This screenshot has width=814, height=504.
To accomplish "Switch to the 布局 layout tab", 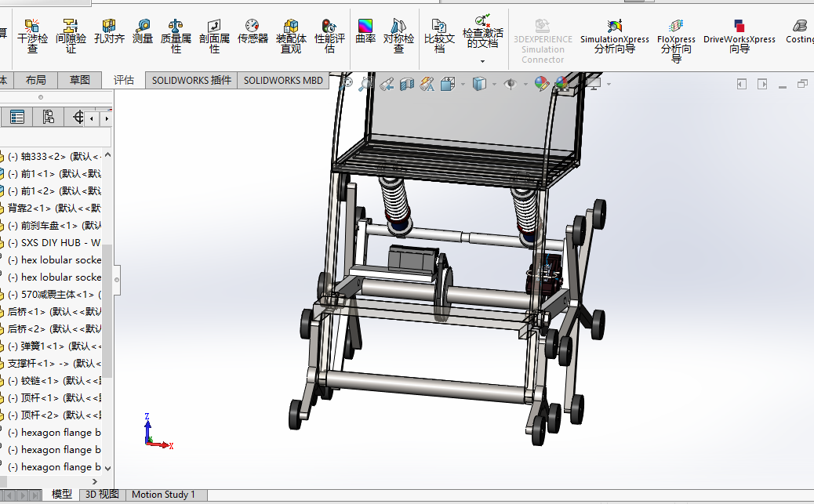I will pos(36,80).
